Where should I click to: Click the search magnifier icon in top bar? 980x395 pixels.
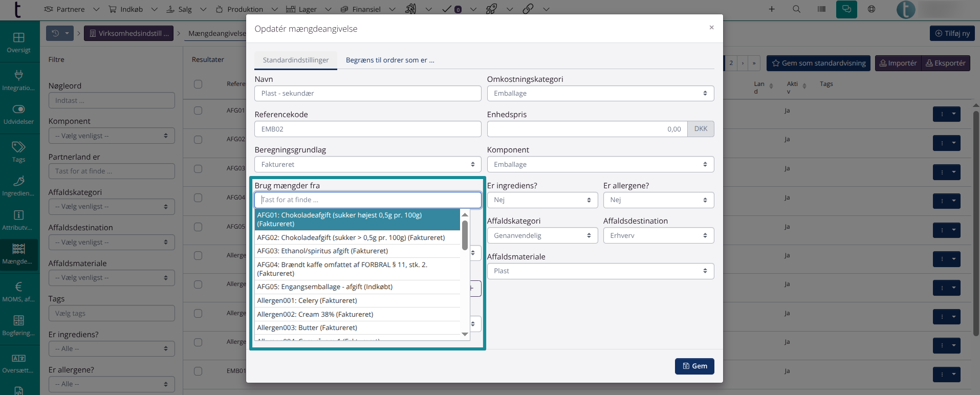796,9
